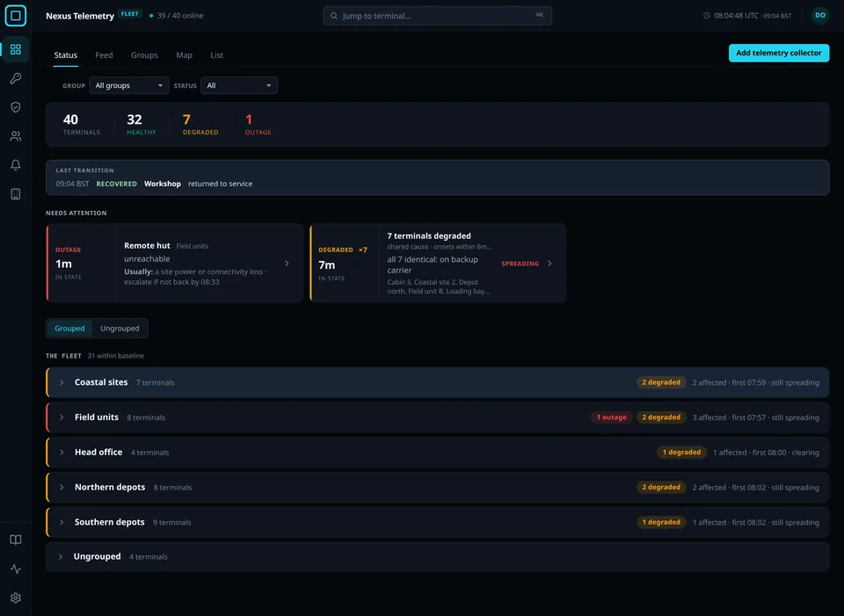The height and width of the screenshot is (616, 844).
Task: Click the SPREADING label on degraded card
Action: point(520,264)
